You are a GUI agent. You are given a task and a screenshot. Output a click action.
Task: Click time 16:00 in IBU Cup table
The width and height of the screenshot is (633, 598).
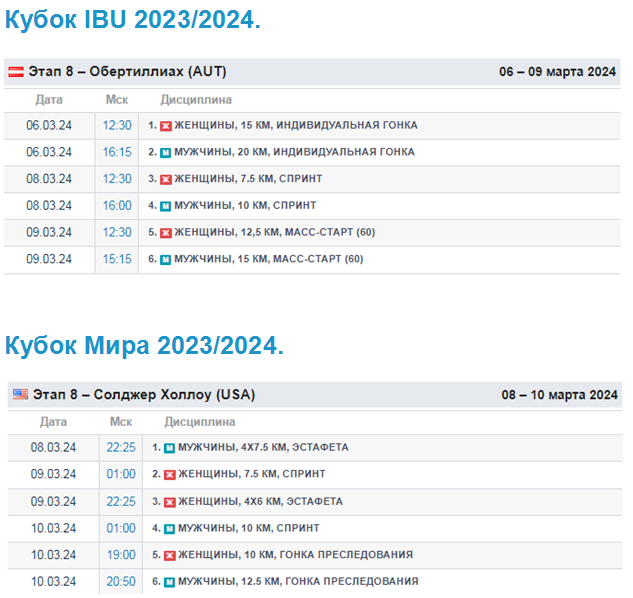pos(117,206)
